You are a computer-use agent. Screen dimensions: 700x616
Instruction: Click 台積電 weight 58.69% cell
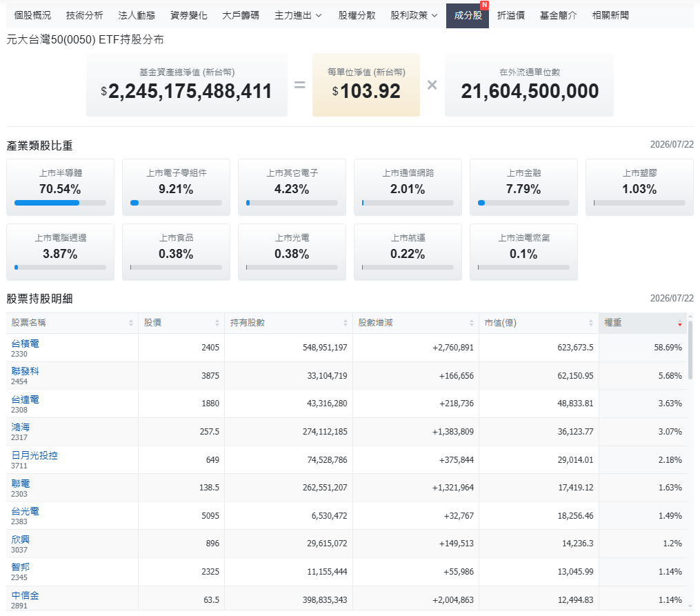643,347
